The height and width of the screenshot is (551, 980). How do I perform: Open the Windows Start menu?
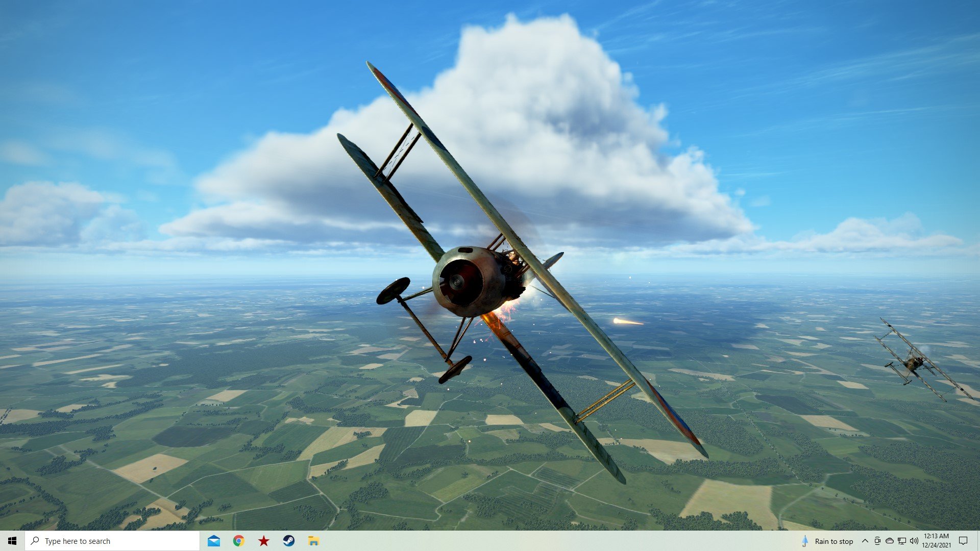click(12, 541)
